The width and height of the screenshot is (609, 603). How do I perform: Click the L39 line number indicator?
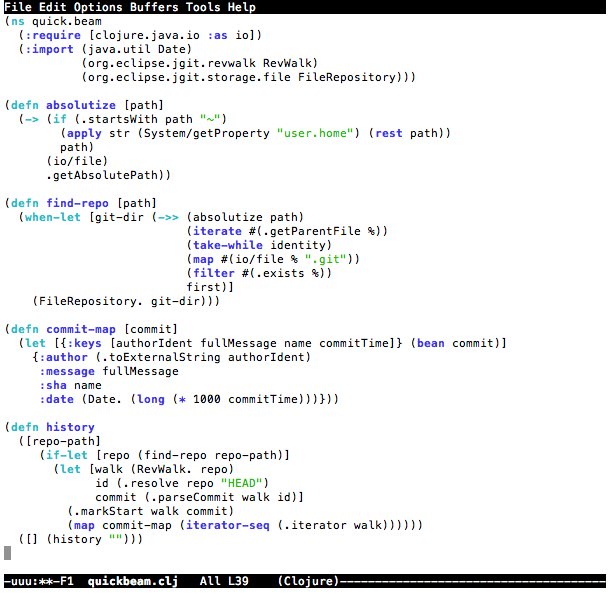point(238,581)
